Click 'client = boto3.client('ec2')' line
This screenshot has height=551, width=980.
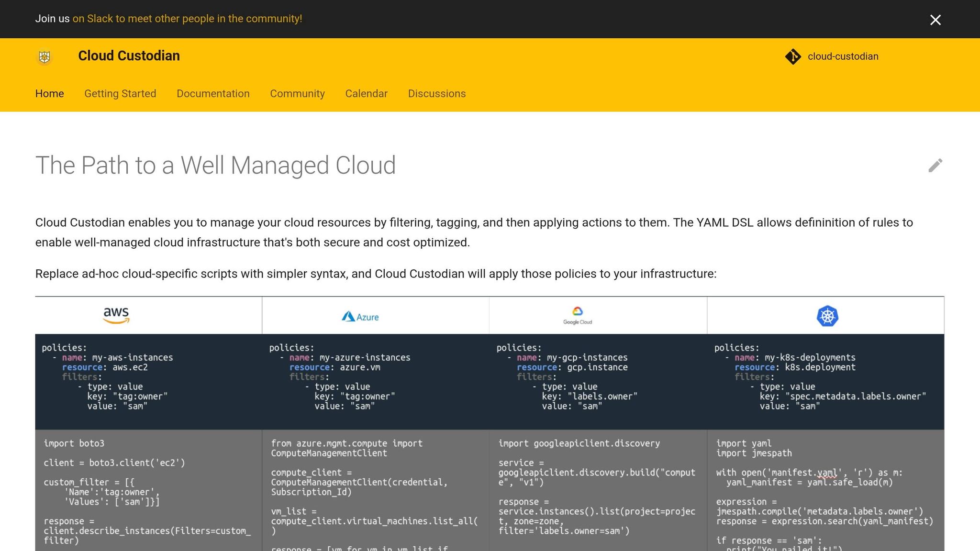tap(114, 463)
